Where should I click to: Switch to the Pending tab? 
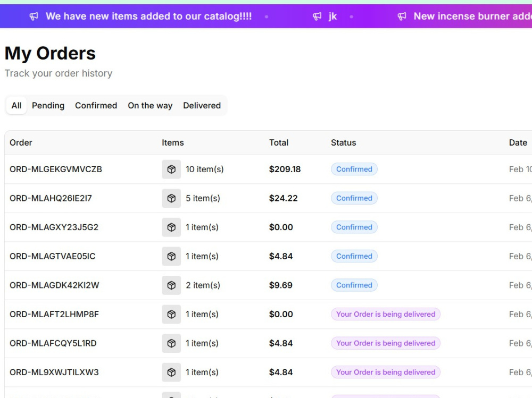[48, 105]
